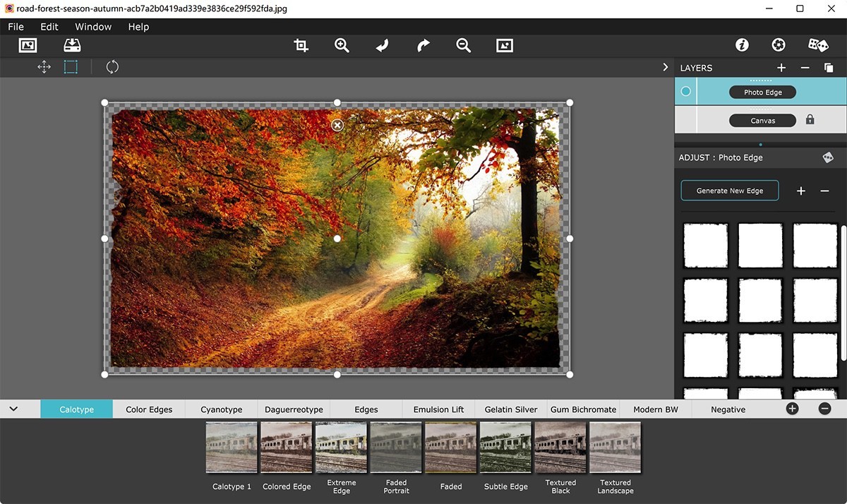Select the Crop tool
Image resolution: width=847 pixels, height=504 pixels.
click(x=301, y=44)
